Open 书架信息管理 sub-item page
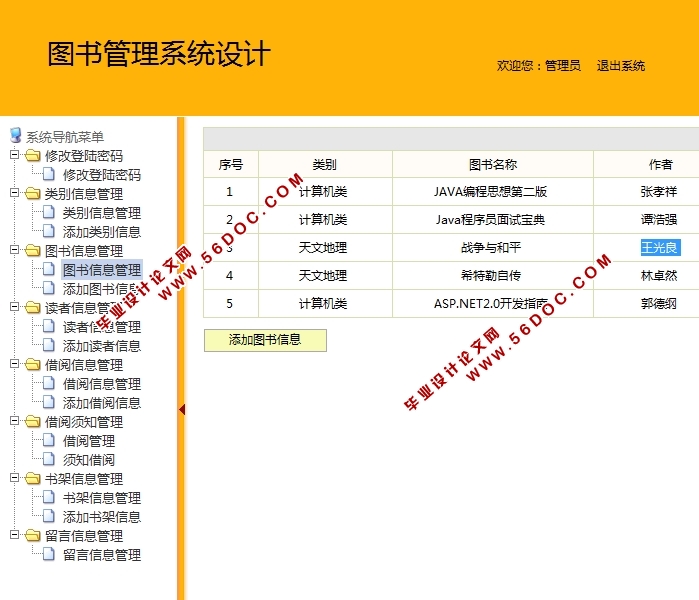 point(102,498)
